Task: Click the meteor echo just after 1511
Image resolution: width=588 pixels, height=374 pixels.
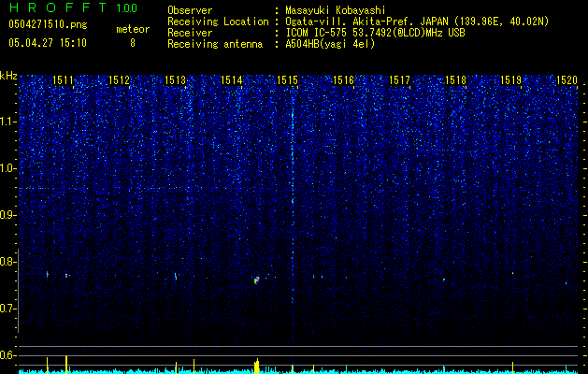Action: (66, 275)
